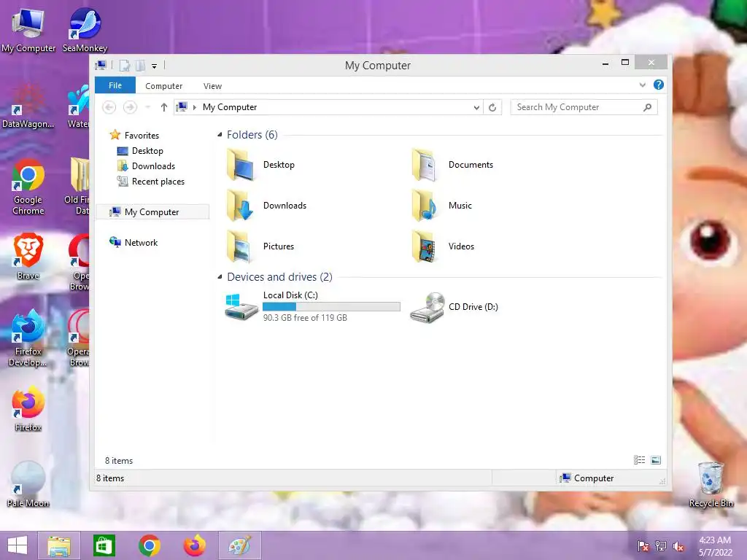Open File Explorer from taskbar
747x560 pixels.
coord(59,545)
